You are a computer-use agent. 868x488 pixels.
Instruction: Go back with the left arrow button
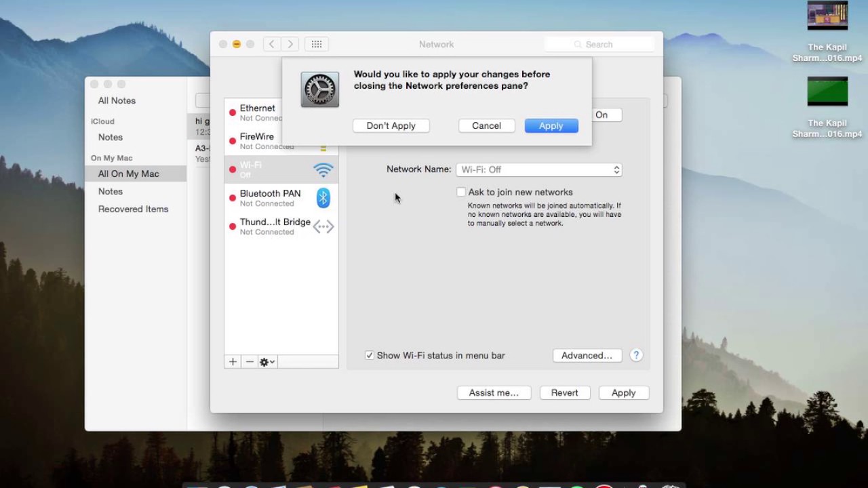[x=272, y=44]
